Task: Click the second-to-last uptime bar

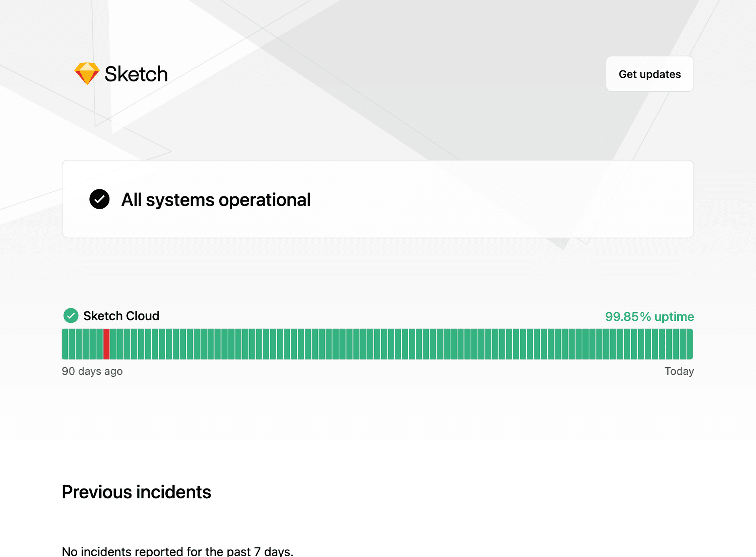Action: (x=683, y=344)
